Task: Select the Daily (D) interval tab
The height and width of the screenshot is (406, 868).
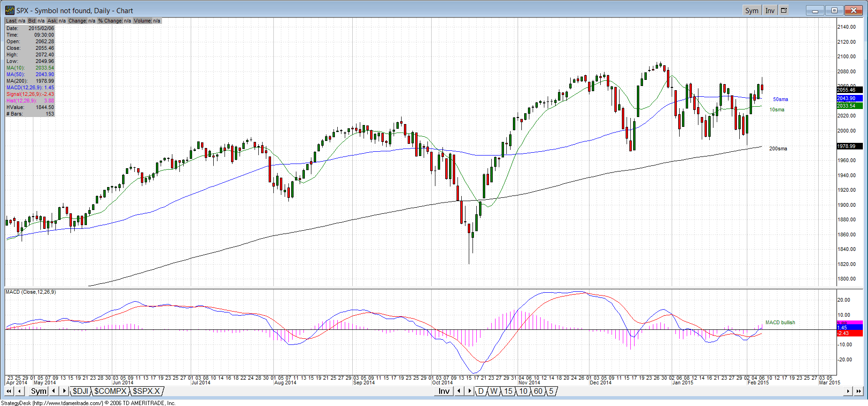Action: (x=481, y=391)
